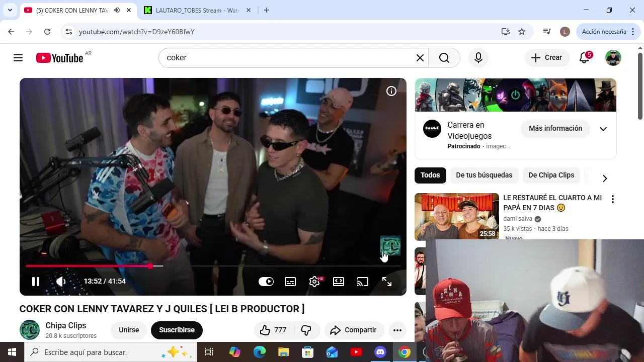
Task: Open the player settings gear
Action: click(315, 282)
